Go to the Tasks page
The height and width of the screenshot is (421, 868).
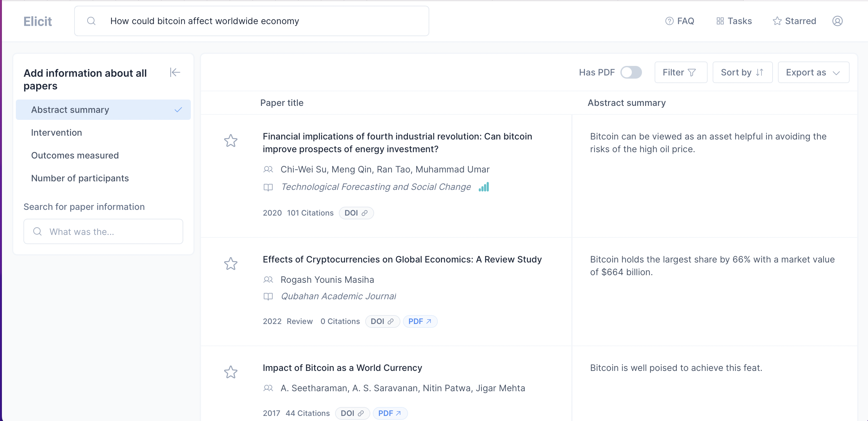734,21
